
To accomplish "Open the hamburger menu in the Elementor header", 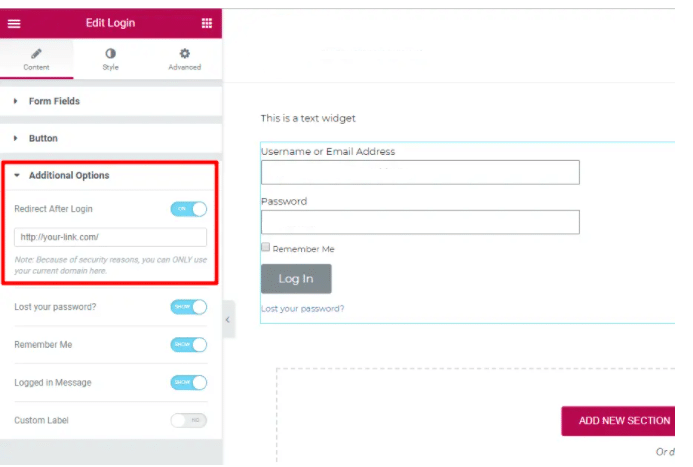I will pos(14,23).
